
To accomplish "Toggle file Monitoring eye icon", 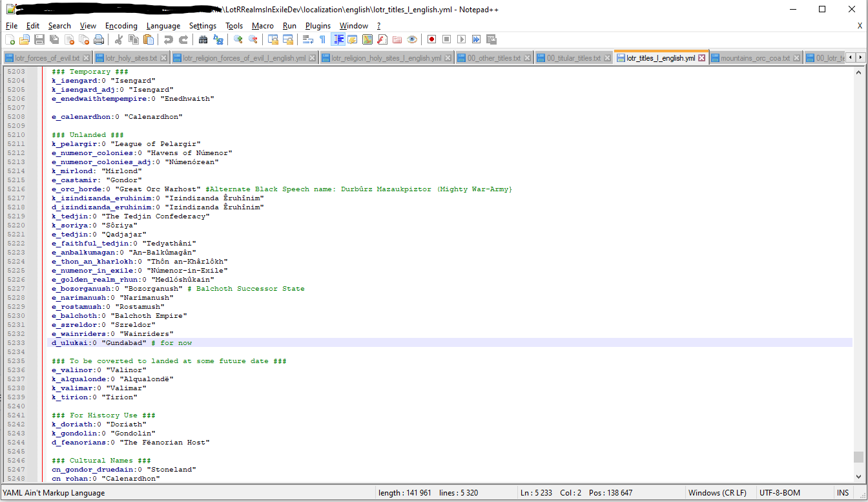I will pyautogui.click(x=412, y=39).
